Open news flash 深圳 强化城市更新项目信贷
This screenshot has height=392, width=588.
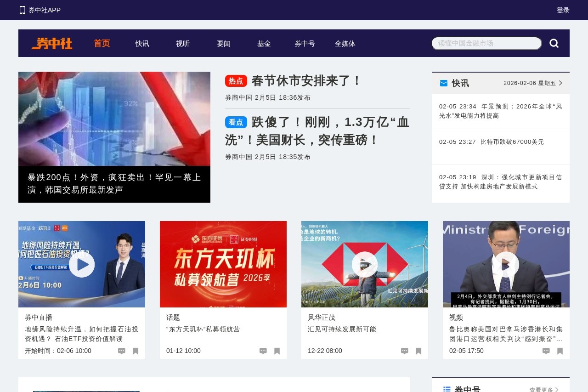click(501, 182)
